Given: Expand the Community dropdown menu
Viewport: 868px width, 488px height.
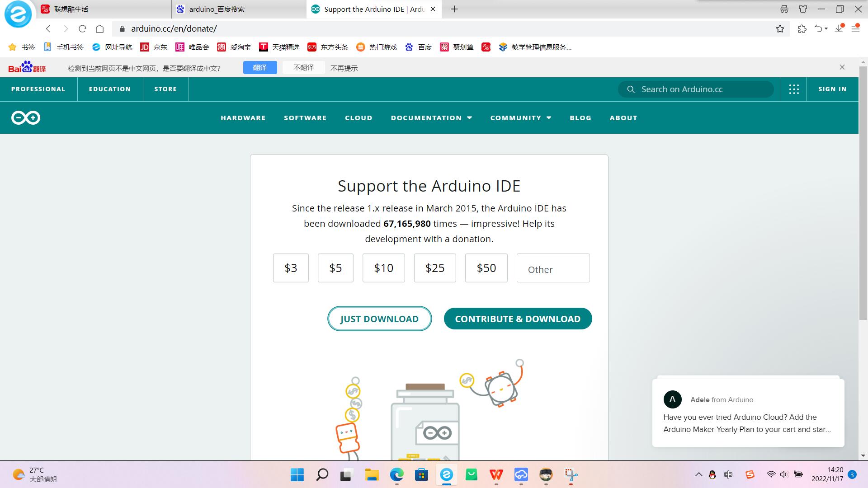Looking at the screenshot, I should (x=521, y=118).
